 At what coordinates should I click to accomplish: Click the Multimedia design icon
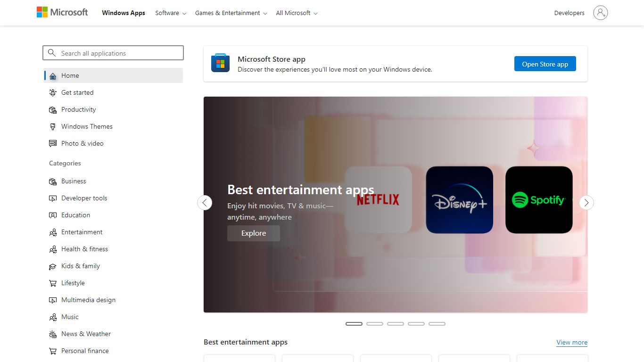[x=53, y=300]
